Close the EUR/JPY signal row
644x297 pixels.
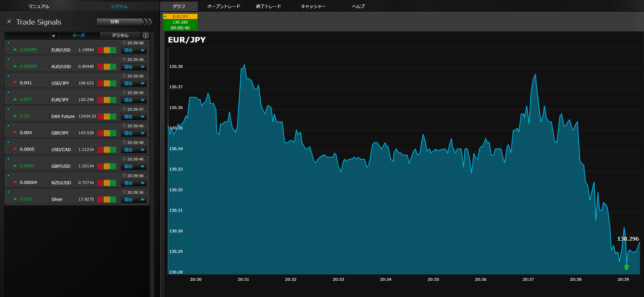click(146, 92)
